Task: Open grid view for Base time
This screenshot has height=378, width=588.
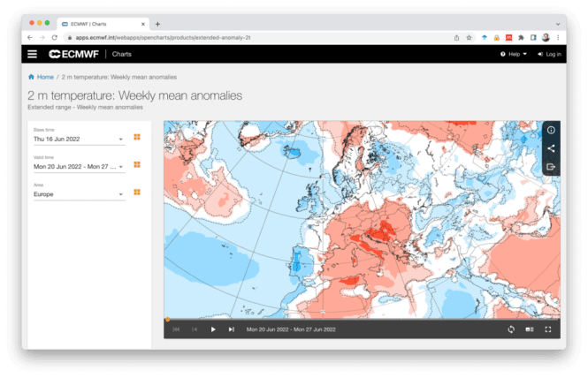Action: (137, 137)
